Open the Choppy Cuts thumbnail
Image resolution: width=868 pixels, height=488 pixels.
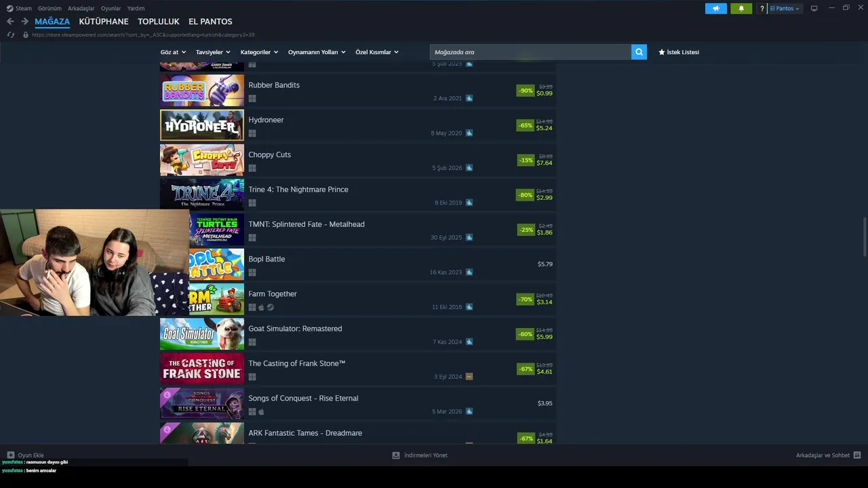(202, 160)
